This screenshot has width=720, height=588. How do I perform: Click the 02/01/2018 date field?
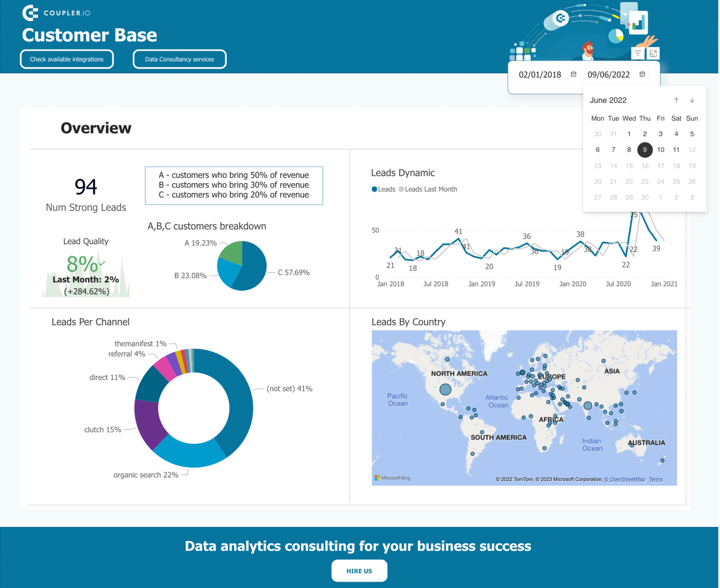click(x=540, y=74)
